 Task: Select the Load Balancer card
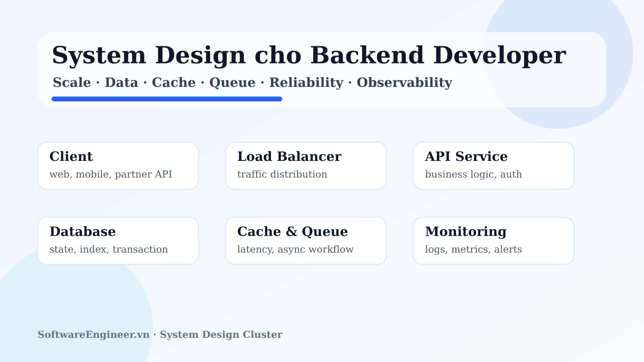click(x=306, y=166)
